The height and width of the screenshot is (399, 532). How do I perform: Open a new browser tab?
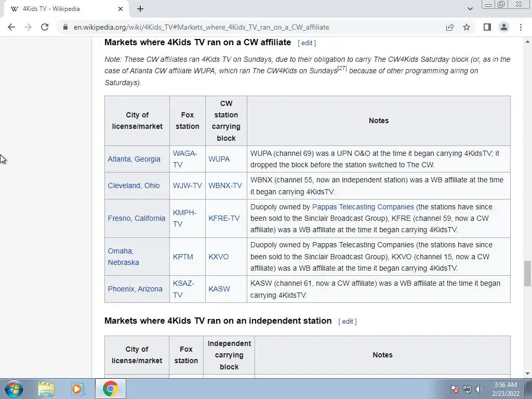(140, 9)
